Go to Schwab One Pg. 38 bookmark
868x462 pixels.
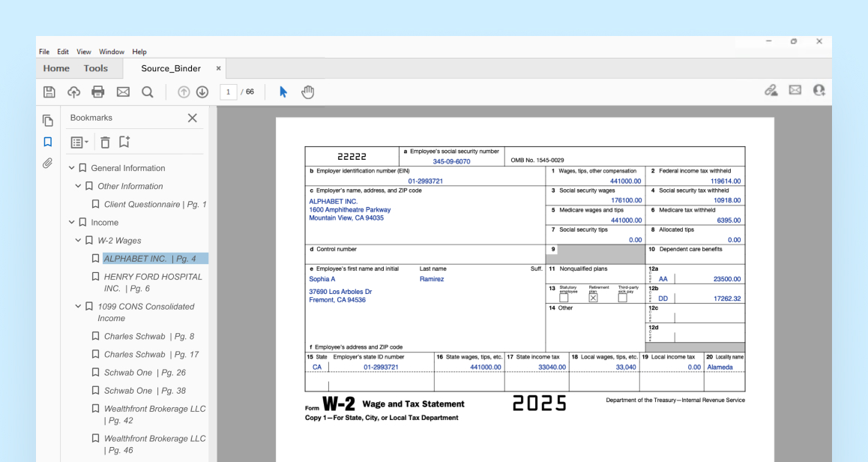pyautogui.click(x=145, y=391)
